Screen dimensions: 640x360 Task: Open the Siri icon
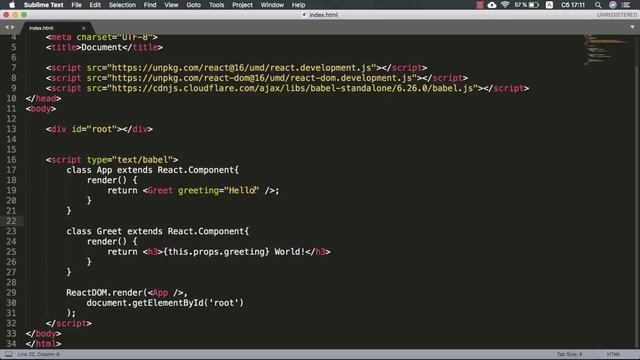tap(613, 5)
